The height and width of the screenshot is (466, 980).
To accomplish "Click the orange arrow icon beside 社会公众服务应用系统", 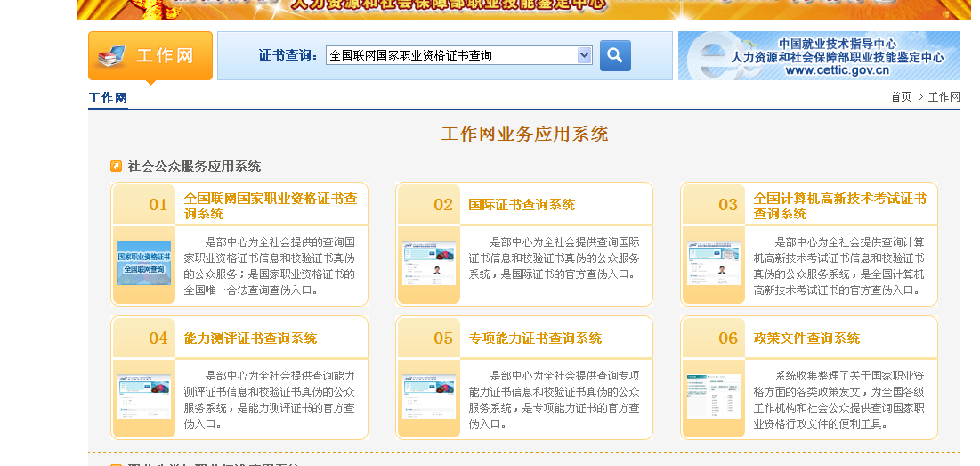I will pos(116,167).
